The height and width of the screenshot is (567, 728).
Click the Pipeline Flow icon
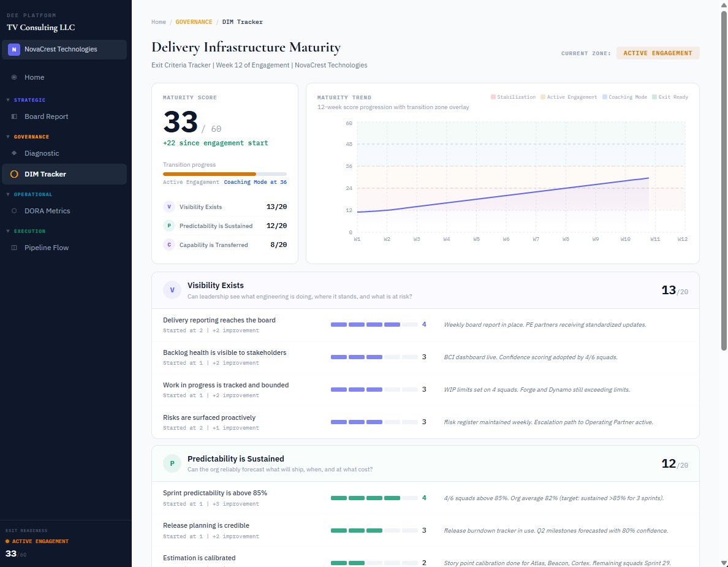click(14, 248)
